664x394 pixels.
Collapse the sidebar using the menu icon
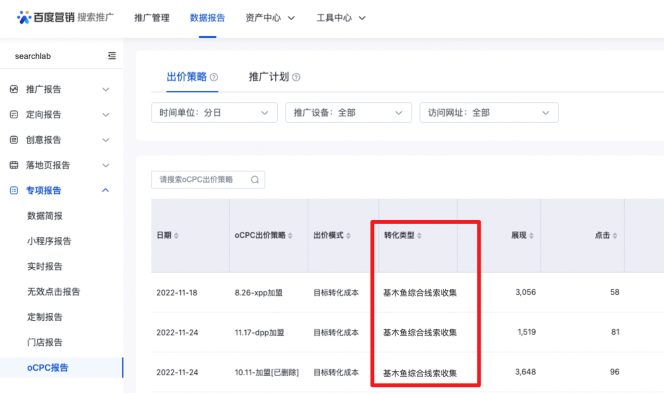coord(112,55)
